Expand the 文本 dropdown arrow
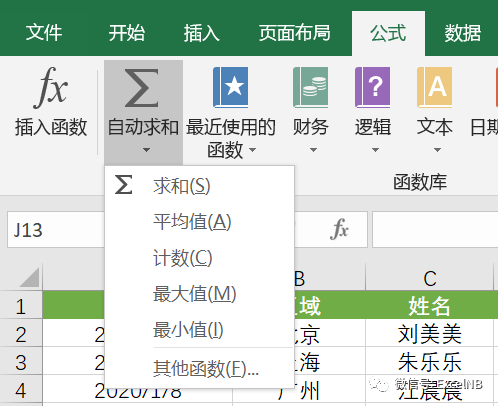The height and width of the screenshot is (406, 498). [x=437, y=150]
